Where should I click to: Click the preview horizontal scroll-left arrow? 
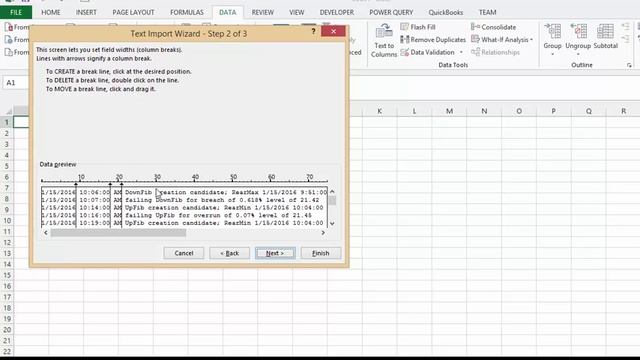pos(46,233)
